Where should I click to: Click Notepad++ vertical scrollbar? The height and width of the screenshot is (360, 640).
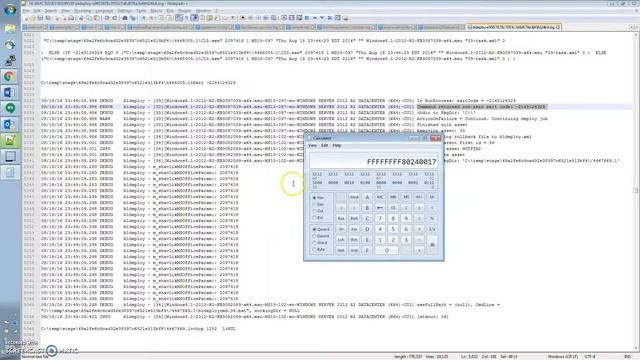click(636, 190)
